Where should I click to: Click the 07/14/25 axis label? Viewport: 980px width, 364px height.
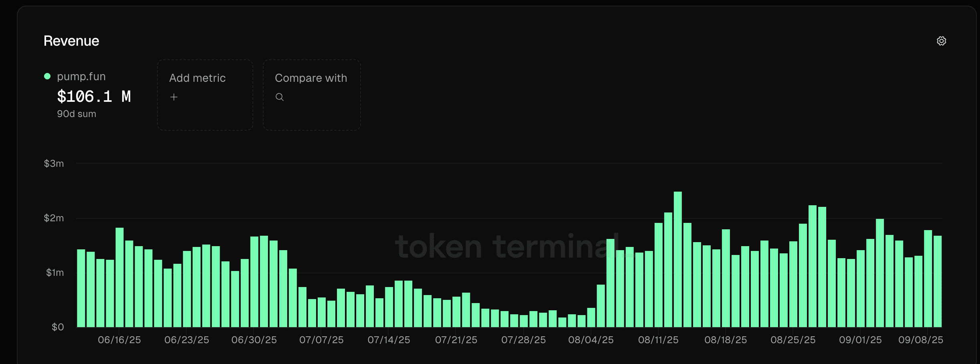point(389,340)
